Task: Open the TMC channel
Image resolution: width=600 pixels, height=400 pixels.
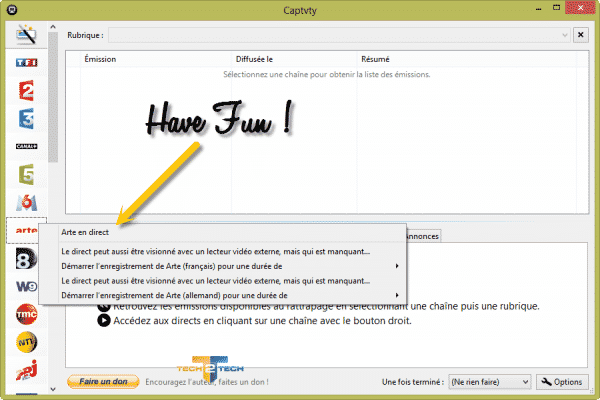Action: click(26, 314)
